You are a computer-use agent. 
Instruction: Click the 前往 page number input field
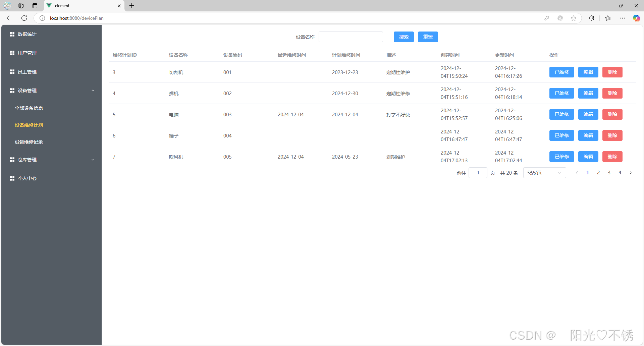(478, 172)
